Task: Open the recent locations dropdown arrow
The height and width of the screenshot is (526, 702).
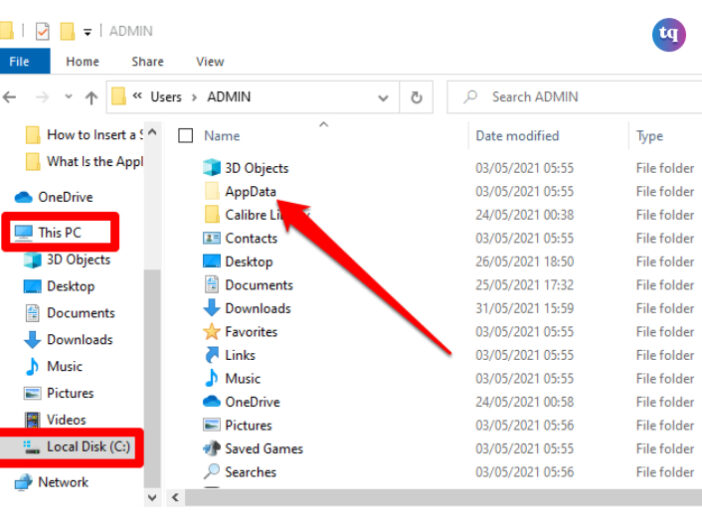Action: [68, 97]
